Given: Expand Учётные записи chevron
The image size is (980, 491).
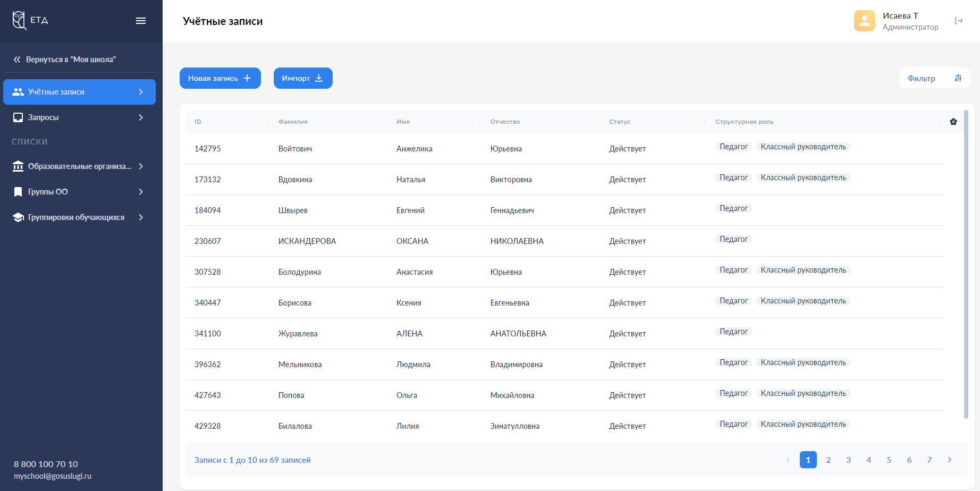Looking at the screenshot, I should click(x=141, y=92).
